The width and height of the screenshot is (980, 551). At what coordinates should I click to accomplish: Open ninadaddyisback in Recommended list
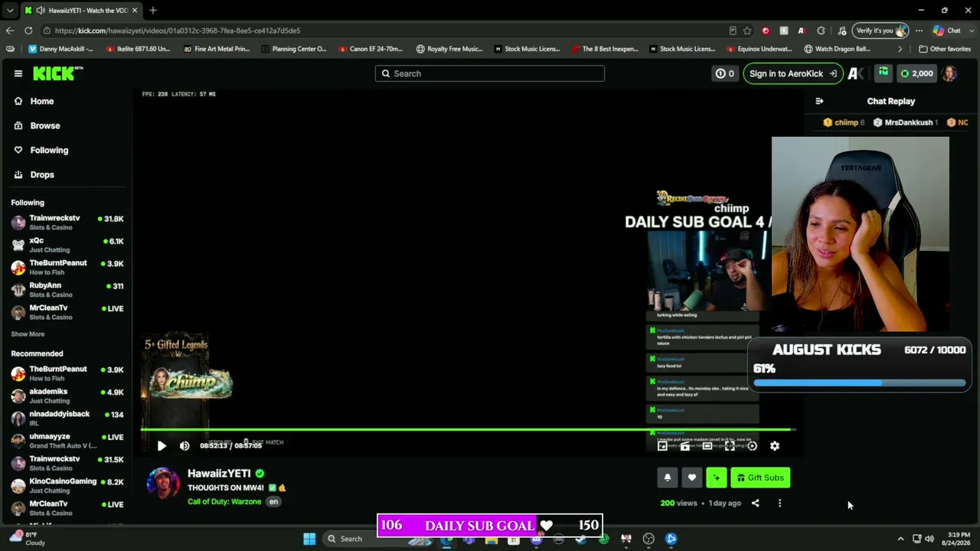click(66, 418)
